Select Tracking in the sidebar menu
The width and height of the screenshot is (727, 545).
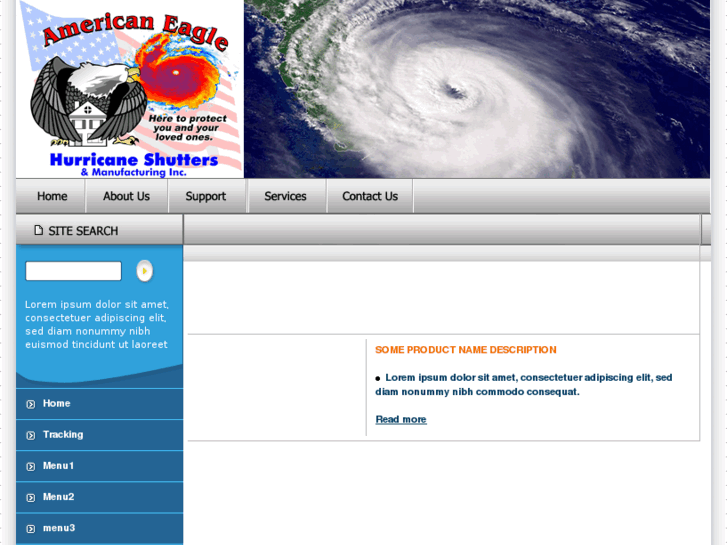[x=100, y=435]
